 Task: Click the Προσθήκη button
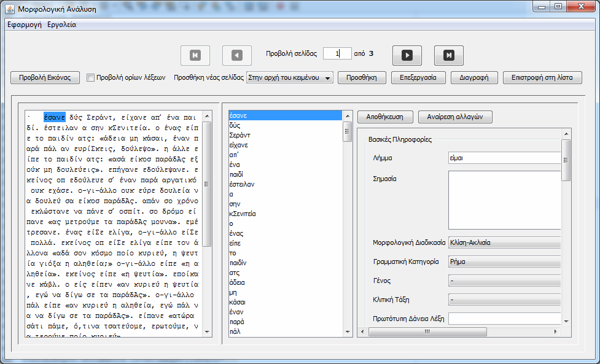(x=362, y=77)
